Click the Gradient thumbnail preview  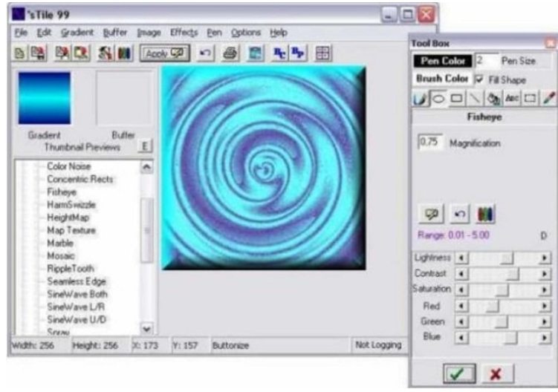(x=45, y=98)
